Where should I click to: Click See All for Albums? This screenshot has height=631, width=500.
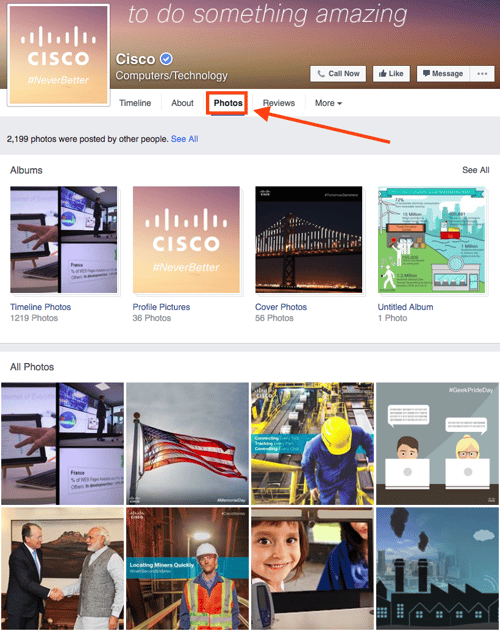pyautogui.click(x=475, y=170)
